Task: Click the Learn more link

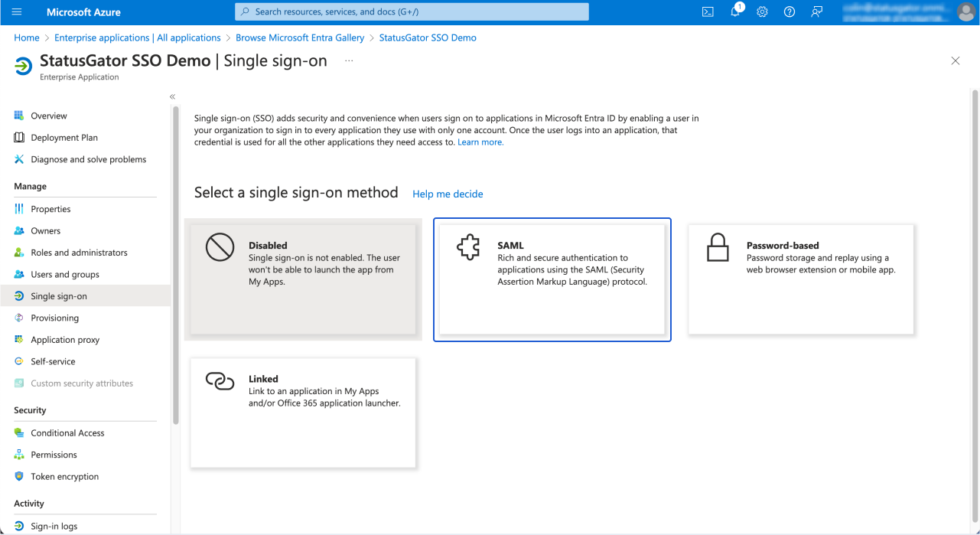Action: click(480, 142)
